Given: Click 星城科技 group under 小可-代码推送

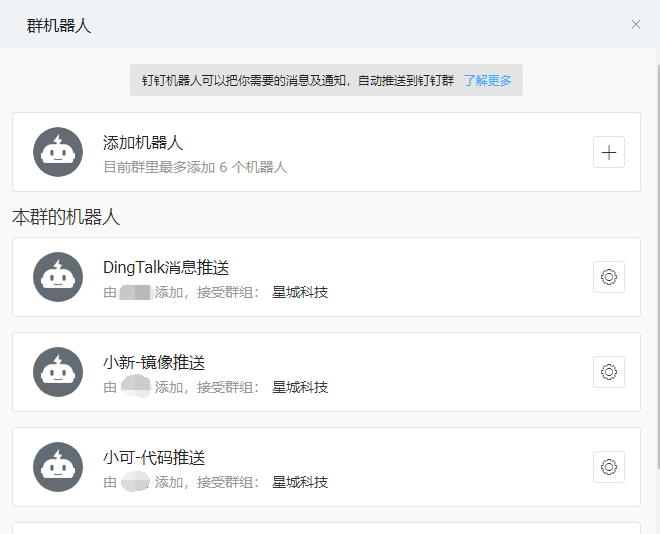Looking at the screenshot, I should [x=300, y=482].
